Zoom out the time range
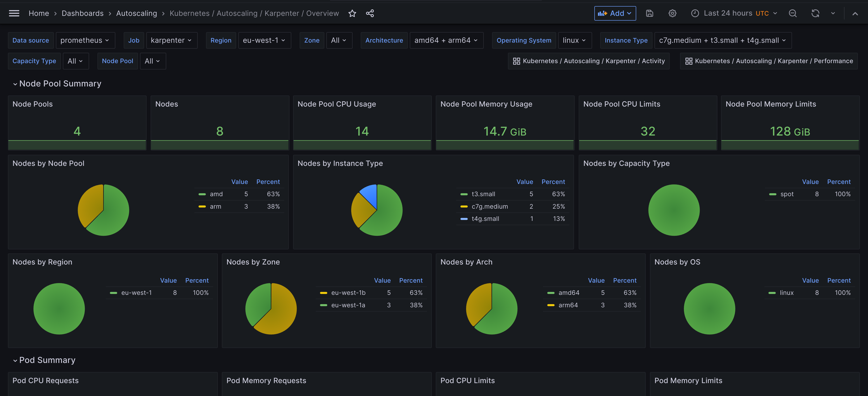The image size is (868, 396). (793, 13)
